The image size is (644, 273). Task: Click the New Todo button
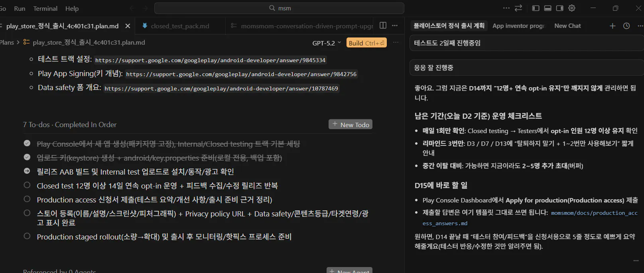click(351, 124)
